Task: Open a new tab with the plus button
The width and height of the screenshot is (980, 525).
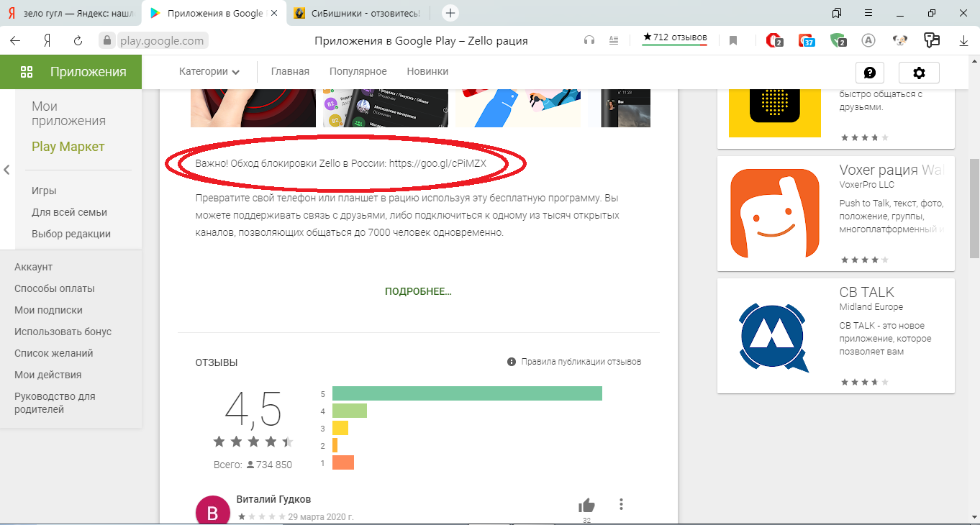Action: pos(450,13)
